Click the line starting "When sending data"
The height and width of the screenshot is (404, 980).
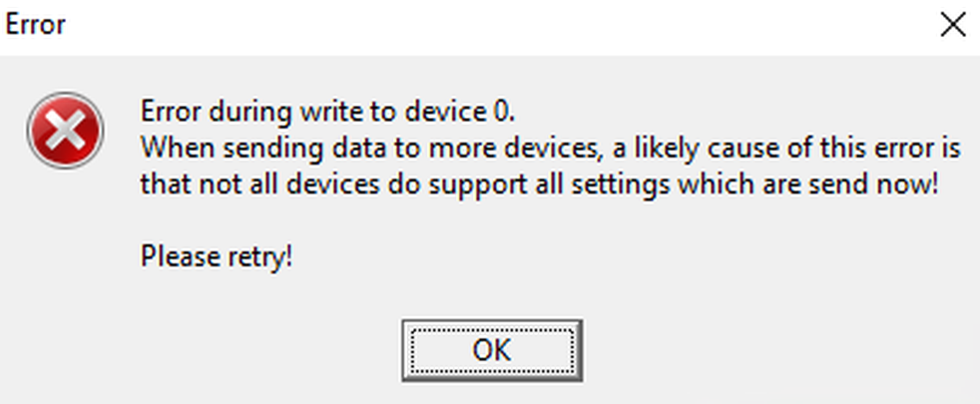pos(549,148)
